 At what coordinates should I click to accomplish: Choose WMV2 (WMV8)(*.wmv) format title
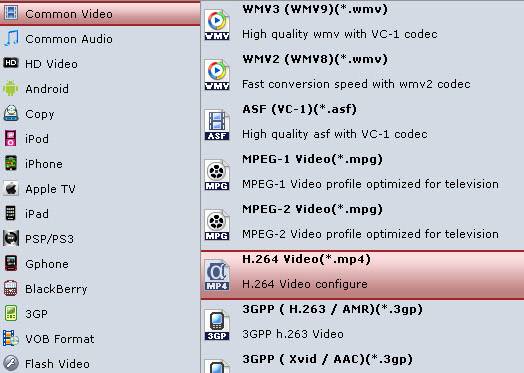tap(315, 59)
